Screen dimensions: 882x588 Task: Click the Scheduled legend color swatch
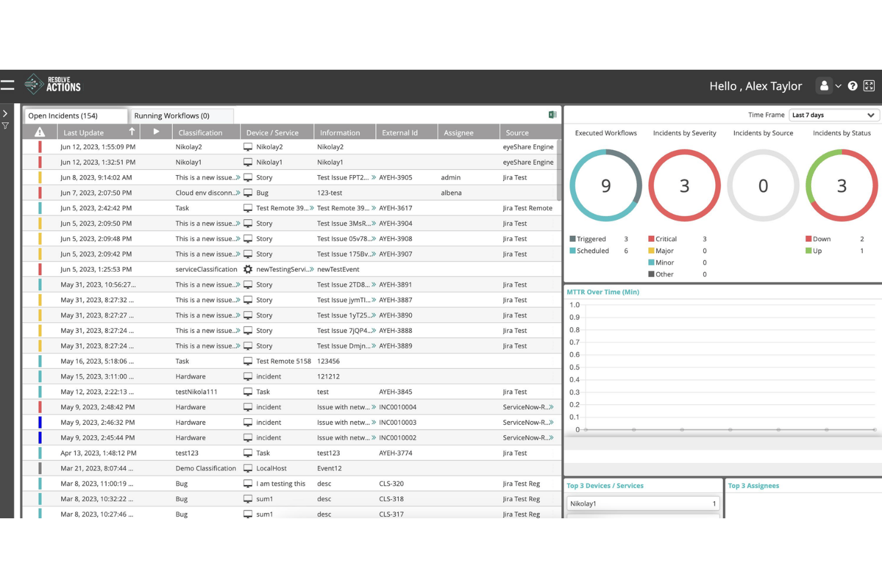pyautogui.click(x=573, y=251)
